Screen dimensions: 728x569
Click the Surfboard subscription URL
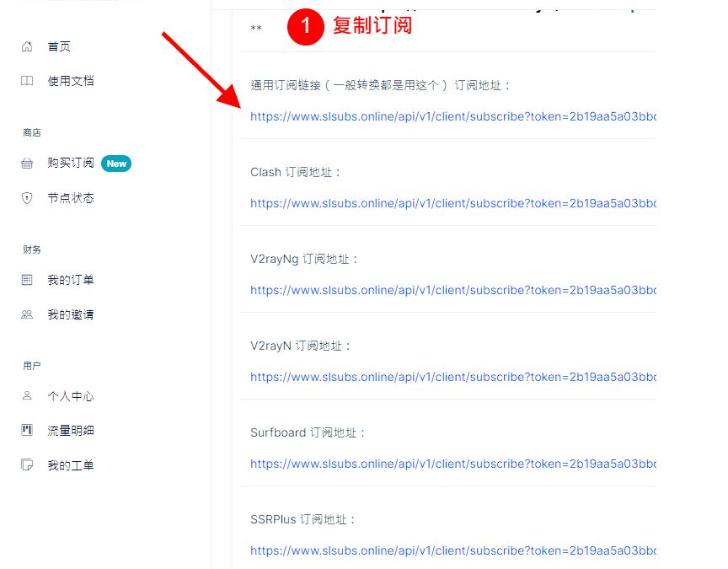452,464
